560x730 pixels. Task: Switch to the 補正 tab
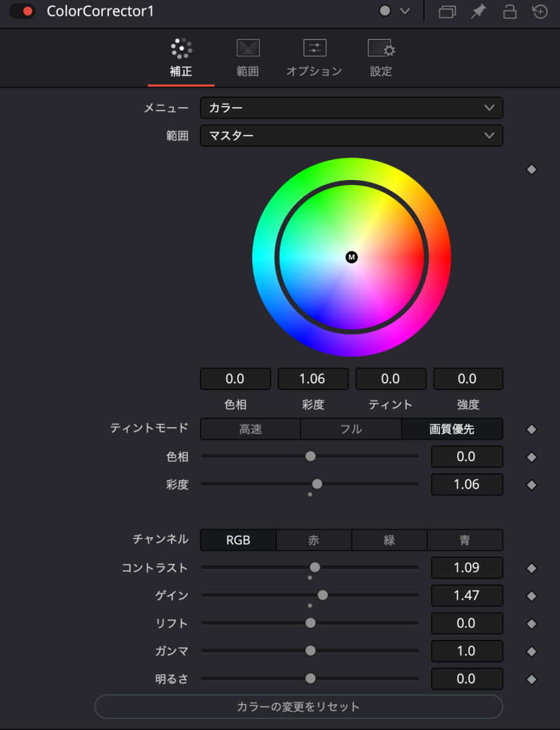coord(181,58)
